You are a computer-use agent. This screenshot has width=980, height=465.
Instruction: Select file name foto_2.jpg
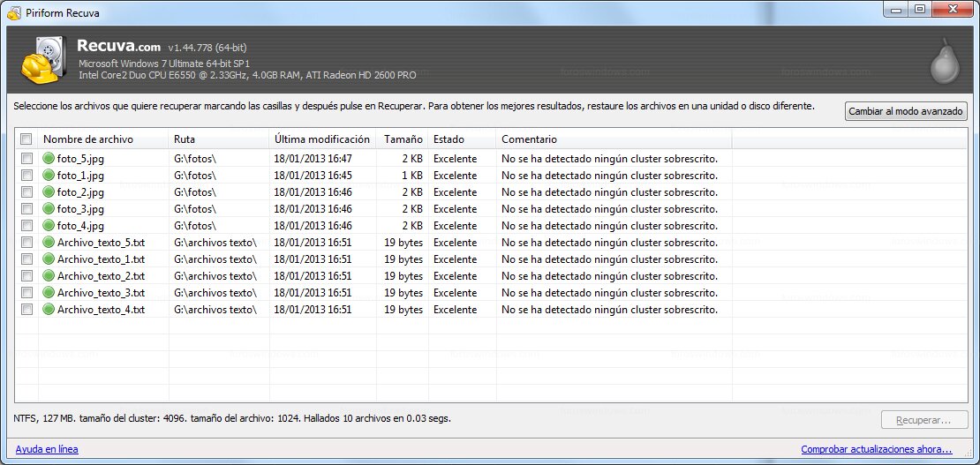coord(80,191)
